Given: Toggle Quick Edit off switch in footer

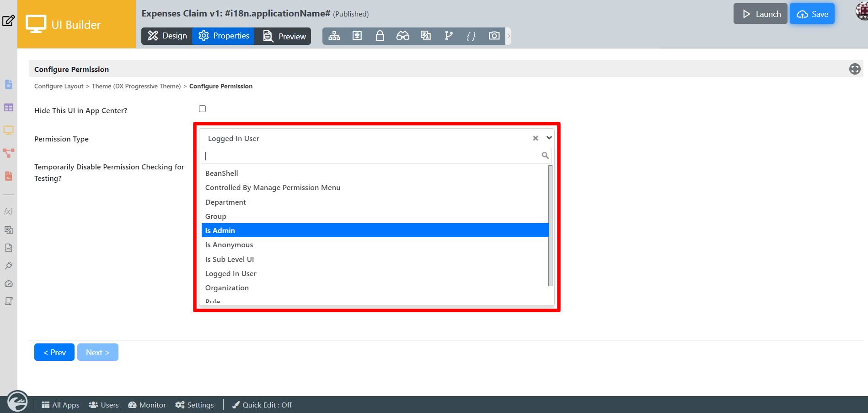Looking at the screenshot, I should pyautogui.click(x=262, y=405).
